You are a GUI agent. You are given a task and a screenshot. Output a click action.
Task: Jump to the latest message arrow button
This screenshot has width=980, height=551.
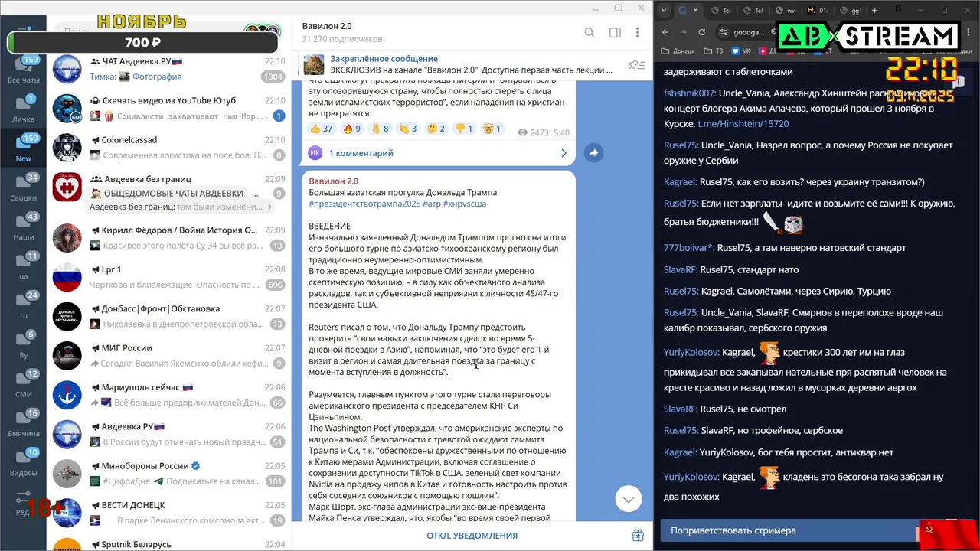click(x=628, y=499)
